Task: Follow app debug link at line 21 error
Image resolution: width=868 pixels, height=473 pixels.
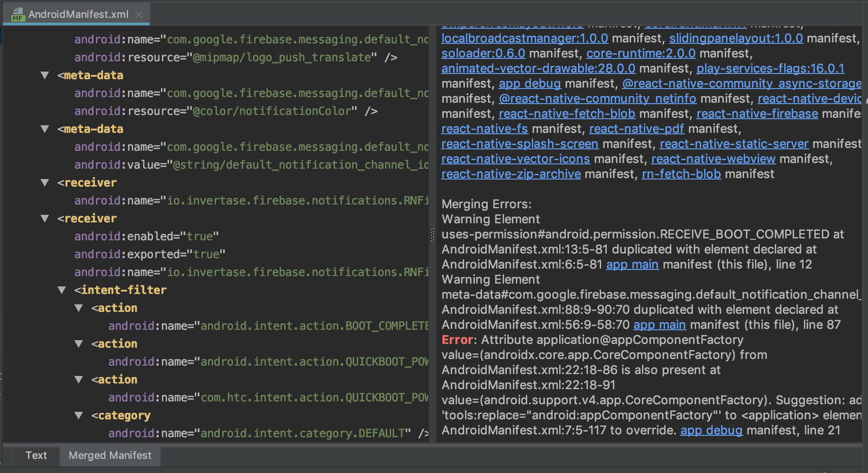Action: 711,430
